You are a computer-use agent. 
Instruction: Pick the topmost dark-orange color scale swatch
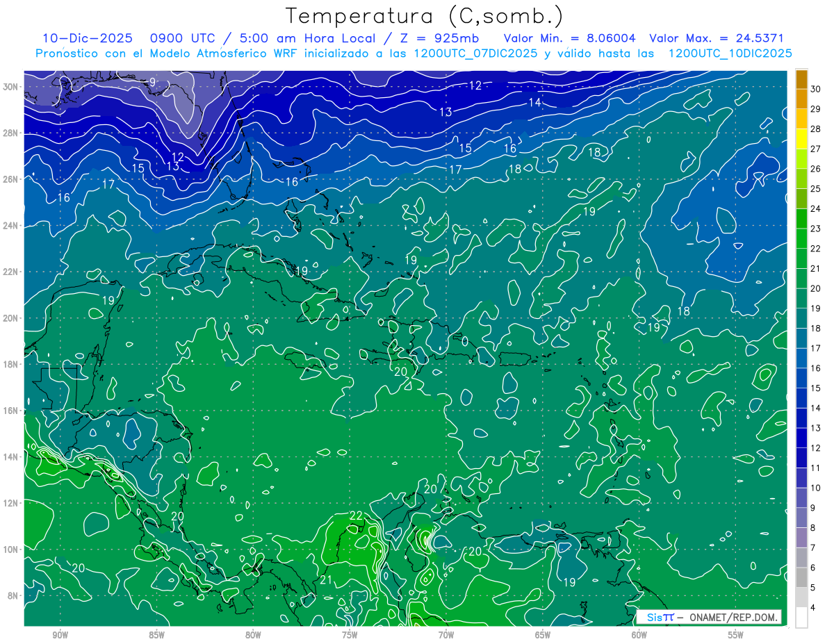[802, 79]
